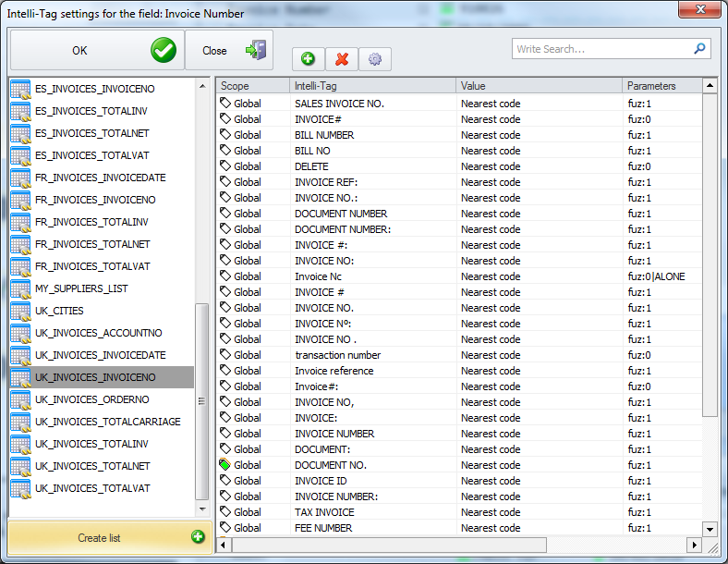Click the tag icon on the DELETE row
728x564 pixels.
click(x=225, y=166)
